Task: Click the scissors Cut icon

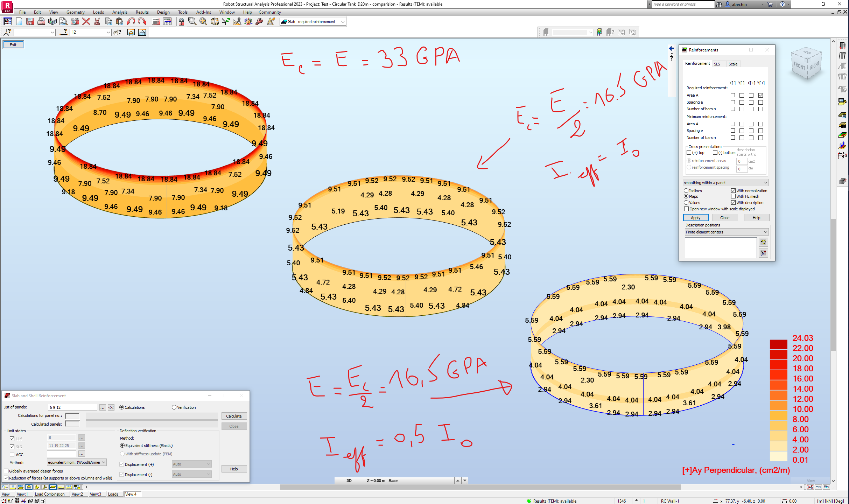Action: (97, 21)
